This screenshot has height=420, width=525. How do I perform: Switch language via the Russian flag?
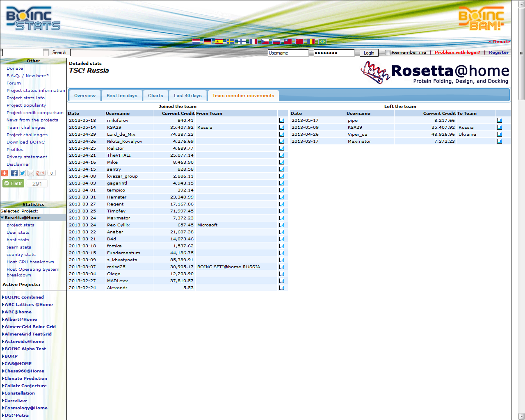[x=276, y=41]
